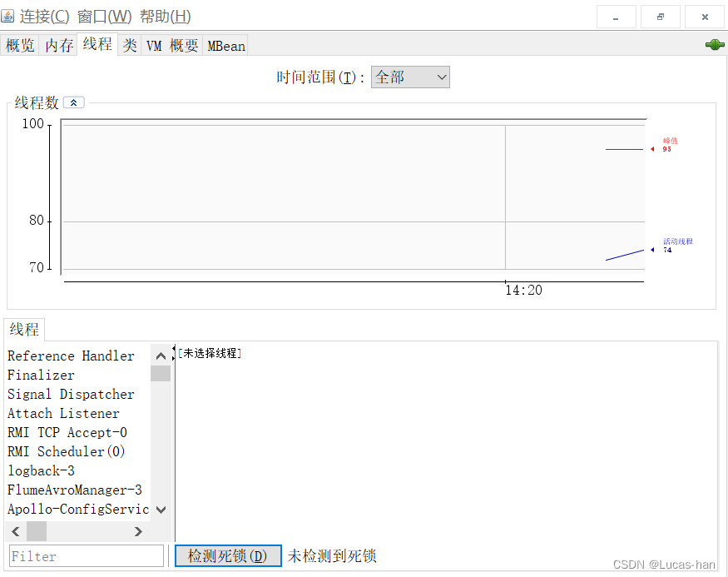Image resolution: width=728 pixels, height=577 pixels.
Task: Select the 线程 tab in the top bar
Action: point(97,44)
